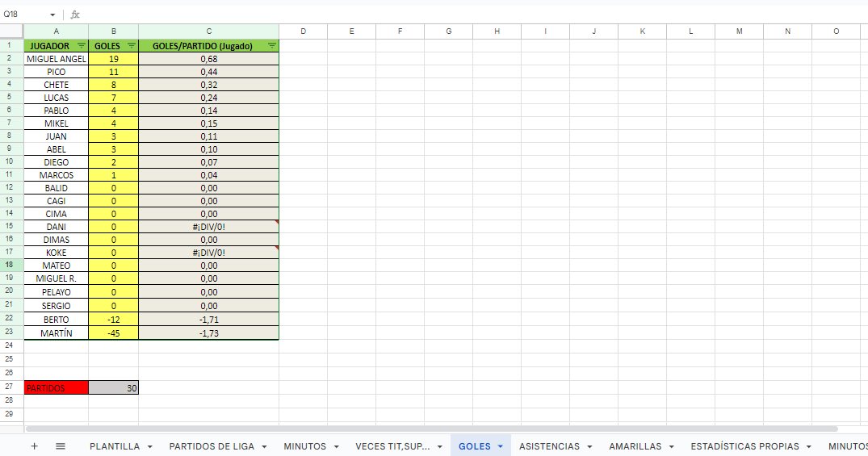
Task: Select the goals cell showing -12
Action: pos(114,320)
